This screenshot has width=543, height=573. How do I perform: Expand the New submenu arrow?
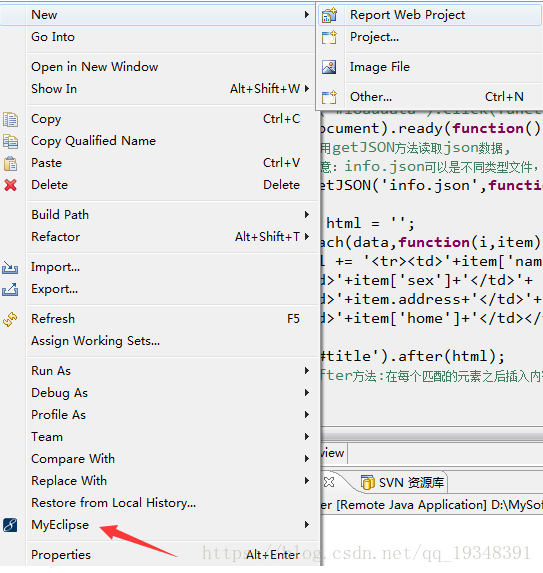click(307, 15)
